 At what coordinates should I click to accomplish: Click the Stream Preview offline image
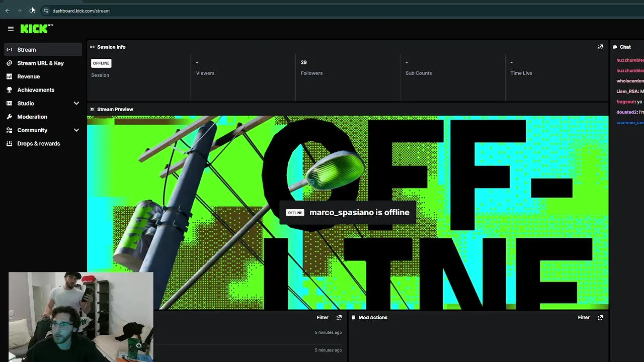348,213
